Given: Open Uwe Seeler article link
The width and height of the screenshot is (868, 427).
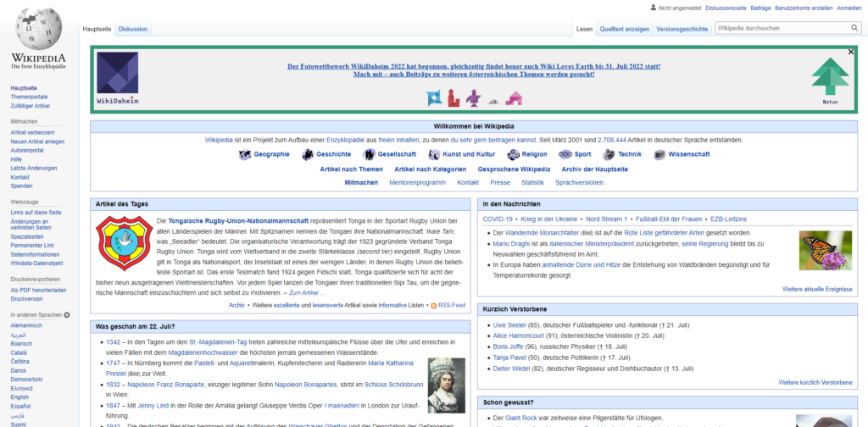Looking at the screenshot, I should (x=508, y=325).
